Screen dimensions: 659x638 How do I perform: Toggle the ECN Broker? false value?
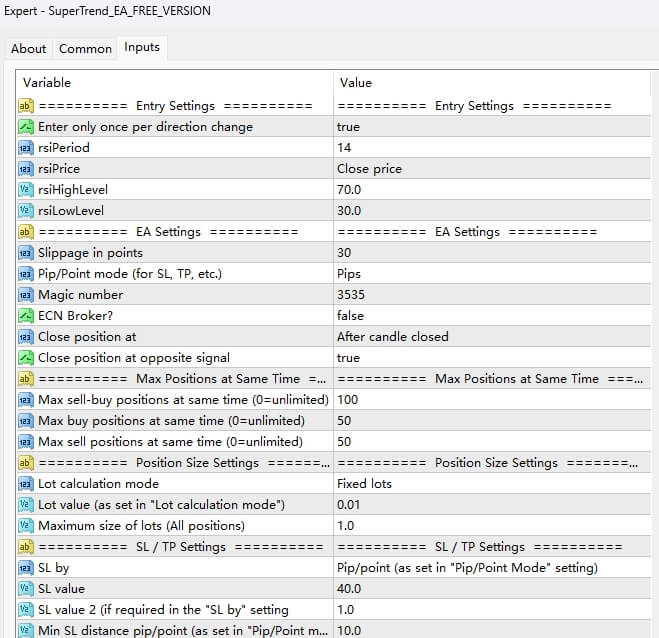click(x=492, y=316)
